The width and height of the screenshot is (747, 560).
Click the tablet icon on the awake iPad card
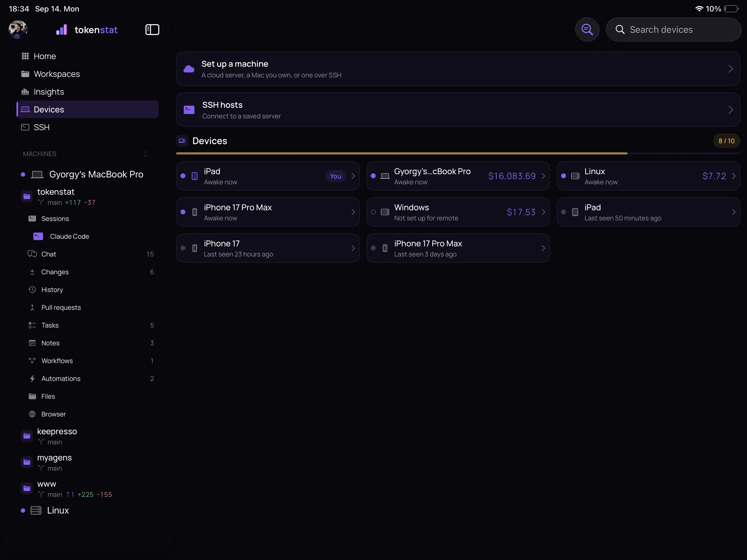pos(194,176)
